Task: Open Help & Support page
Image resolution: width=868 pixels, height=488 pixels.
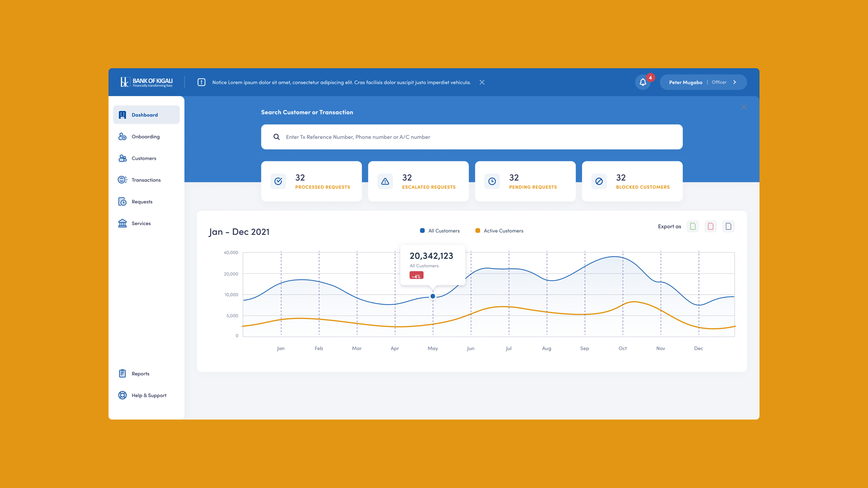Action: click(149, 395)
